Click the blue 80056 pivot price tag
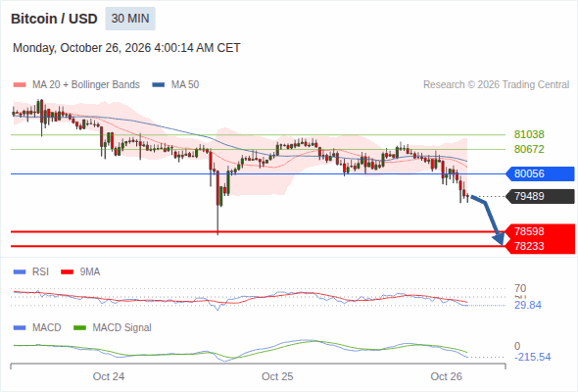Image resolution: width=578 pixels, height=392 pixels. pos(540,173)
